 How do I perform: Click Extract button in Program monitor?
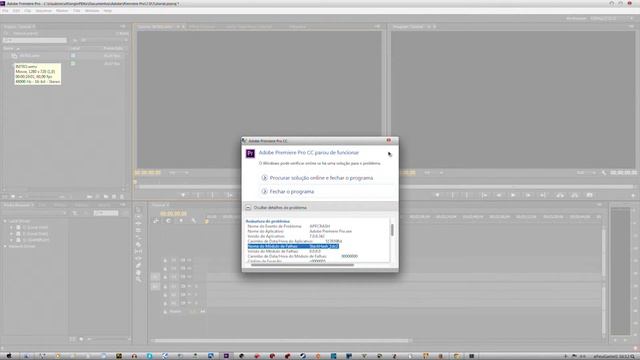coord(574,196)
